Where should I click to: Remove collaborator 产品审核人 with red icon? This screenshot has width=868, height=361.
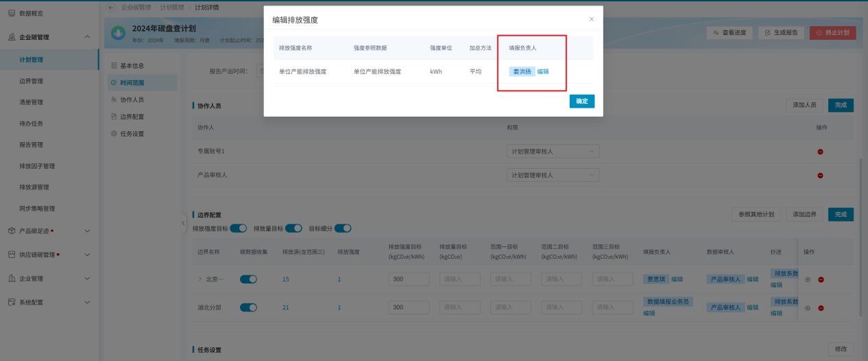[820, 176]
